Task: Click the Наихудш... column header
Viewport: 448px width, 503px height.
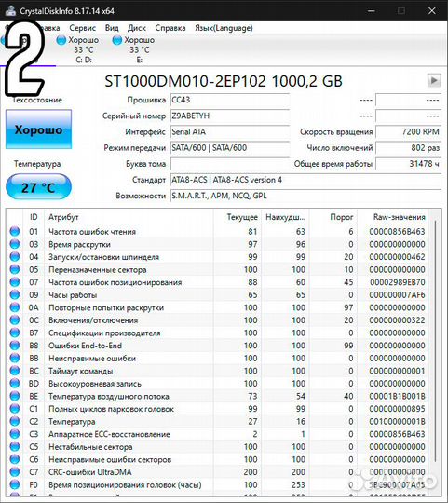Action: [x=285, y=217]
